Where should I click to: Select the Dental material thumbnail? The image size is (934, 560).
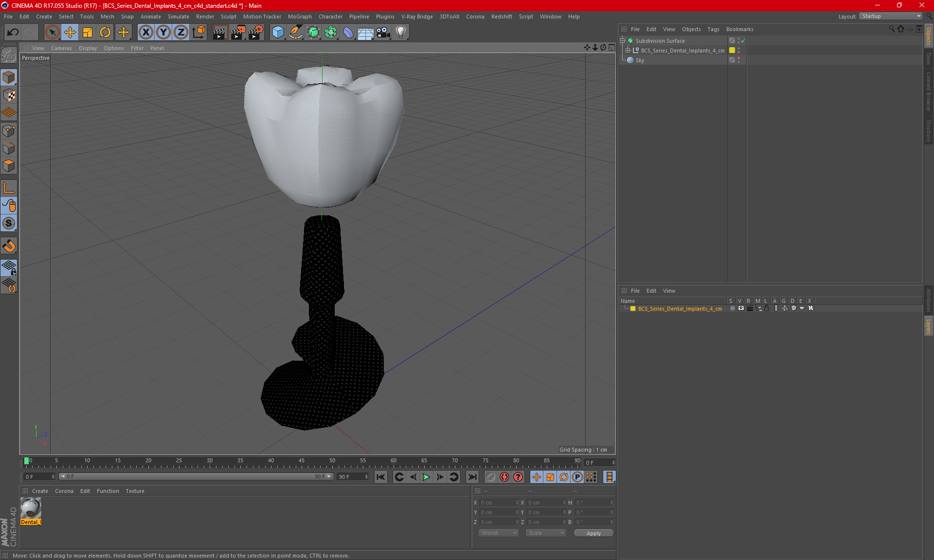coord(31,508)
